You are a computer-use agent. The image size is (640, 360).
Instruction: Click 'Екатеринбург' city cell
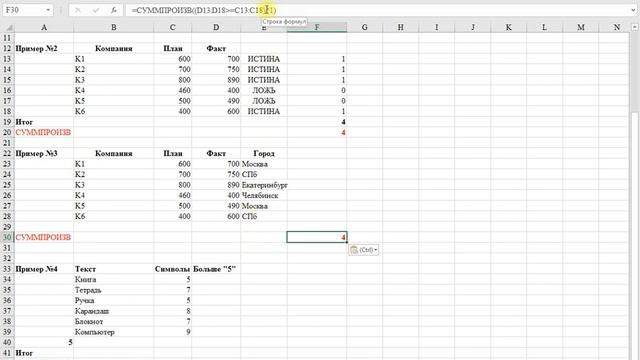click(x=264, y=185)
